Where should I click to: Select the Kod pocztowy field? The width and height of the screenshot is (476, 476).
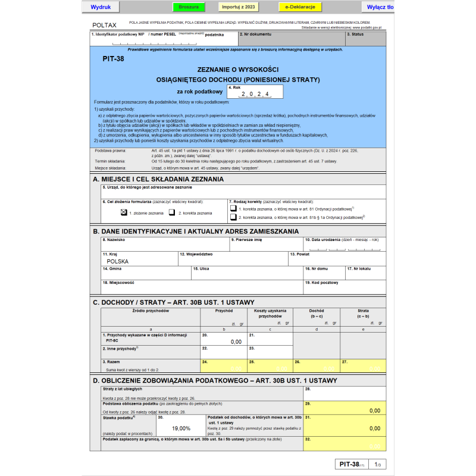(x=344, y=289)
